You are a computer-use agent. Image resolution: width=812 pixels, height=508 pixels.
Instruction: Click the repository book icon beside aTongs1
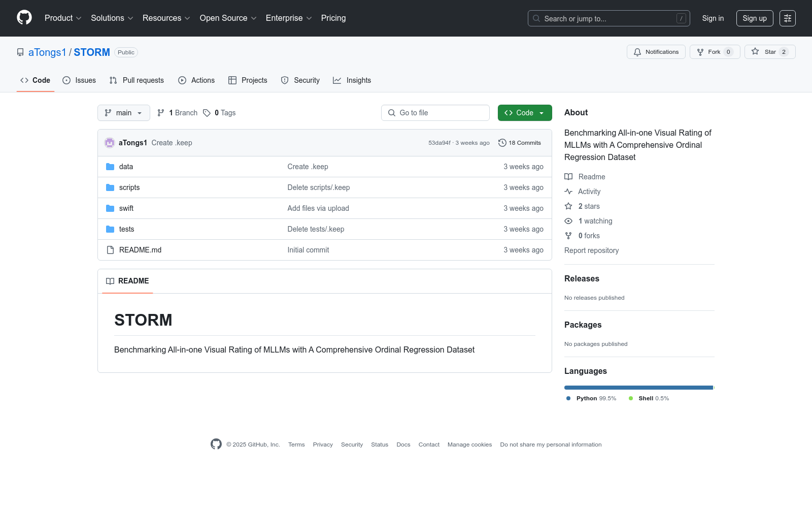20,52
